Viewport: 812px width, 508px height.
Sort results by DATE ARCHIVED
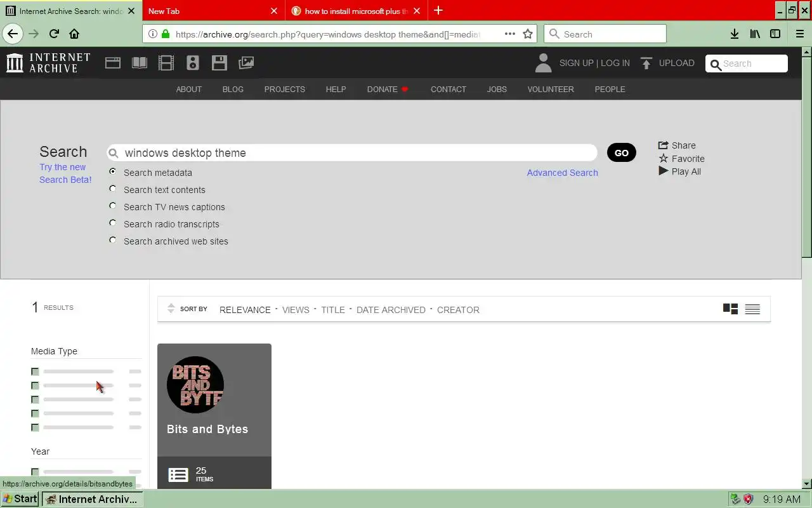(x=391, y=310)
